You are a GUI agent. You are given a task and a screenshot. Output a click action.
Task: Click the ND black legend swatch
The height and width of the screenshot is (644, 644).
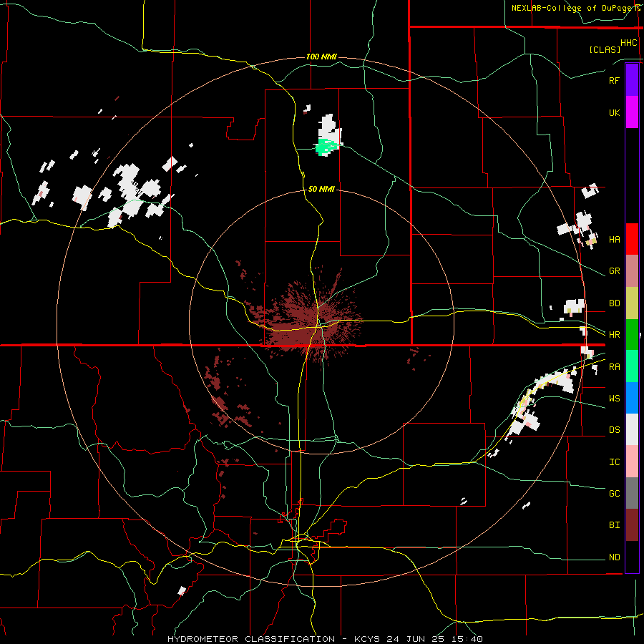click(x=632, y=557)
